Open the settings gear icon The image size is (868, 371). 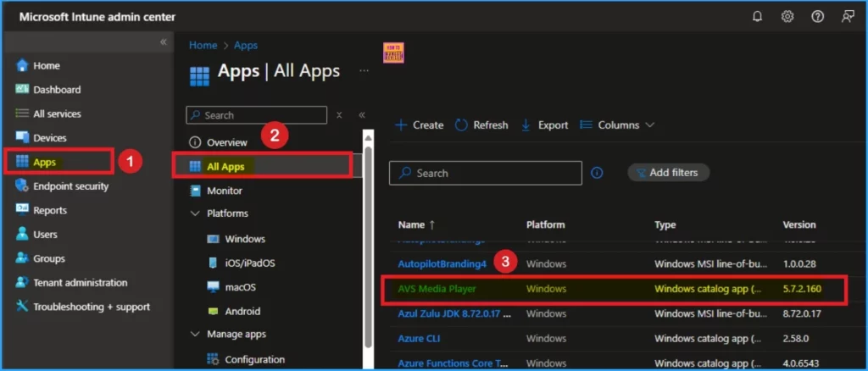point(787,17)
